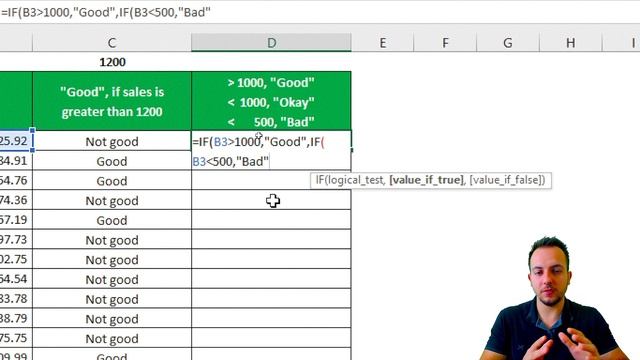Click the "Not good" cell next to 54.54
The width and height of the screenshot is (640, 360).
(x=112, y=279)
